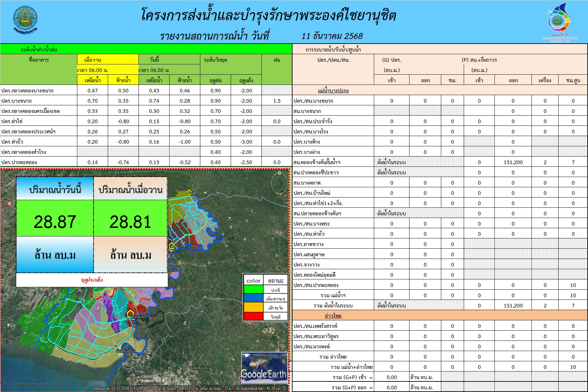Image resolution: width=588 pixels, height=392 pixels.
Task: Click the report date 11 ธันวาคม 2568
Action: [332, 36]
